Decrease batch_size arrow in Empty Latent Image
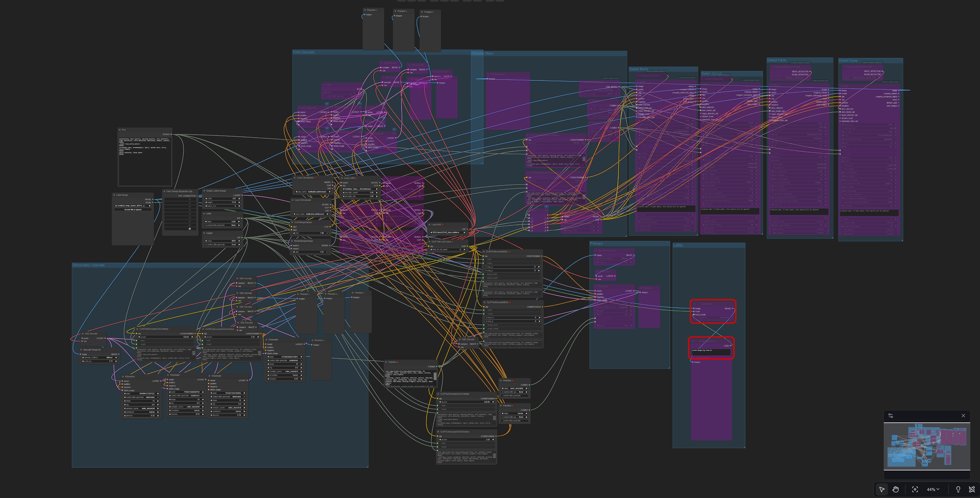 [206, 206]
